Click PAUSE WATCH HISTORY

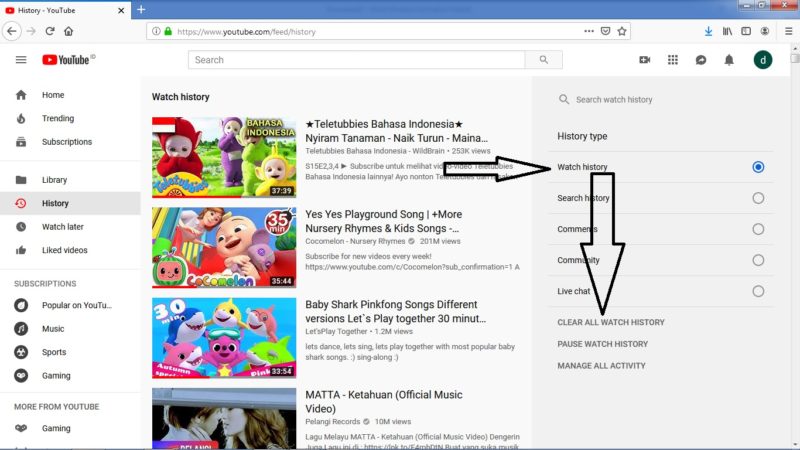click(603, 344)
